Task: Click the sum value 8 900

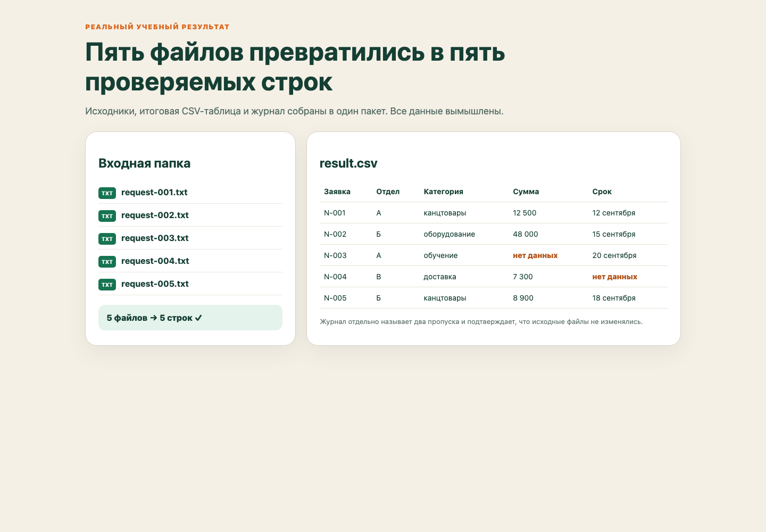Action: (523, 298)
